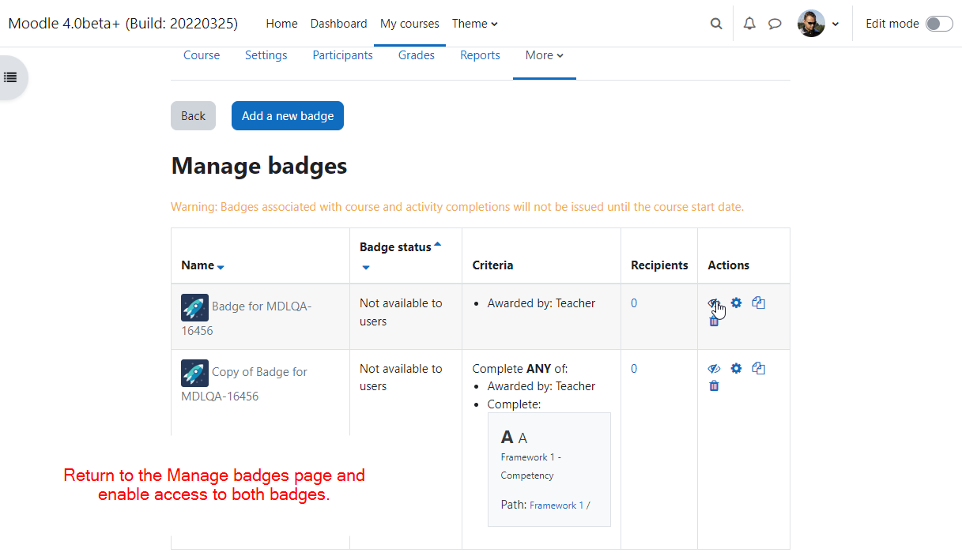
Task: Click Recipients column header
Action: (659, 265)
